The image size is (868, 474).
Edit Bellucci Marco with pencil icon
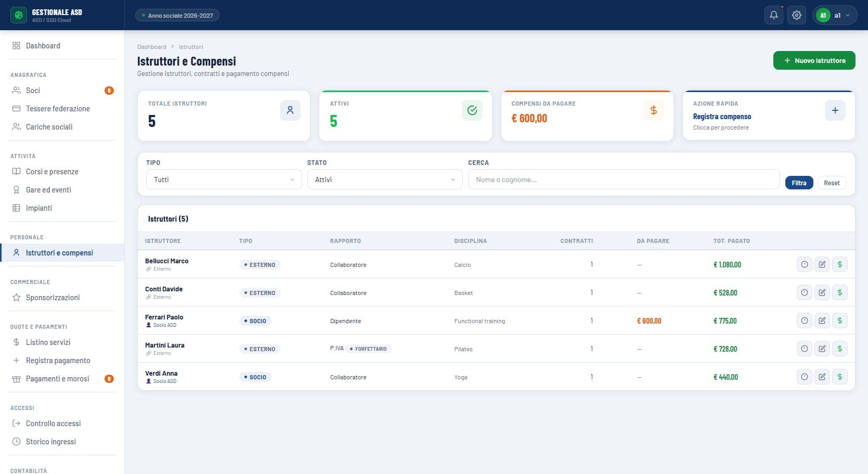click(822, 264)
